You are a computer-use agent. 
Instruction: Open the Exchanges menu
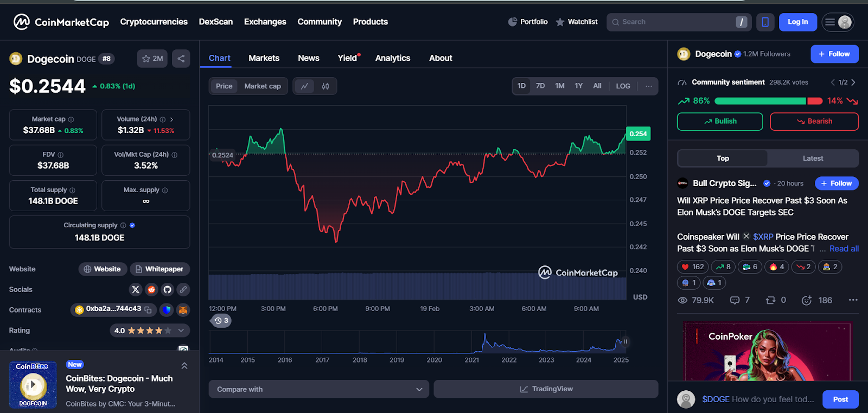pyautogui.click(x=265, y=22)
